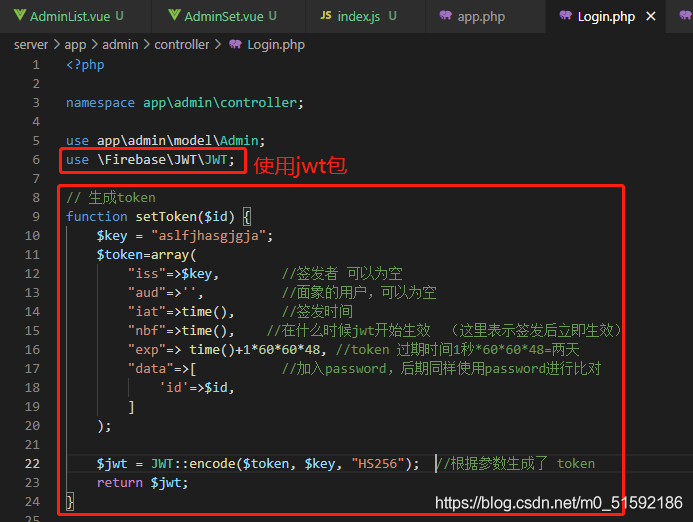Viewport: 693px width, 522px height.
Task: Switch to the AdminList.vue tab
Action: 75,16
